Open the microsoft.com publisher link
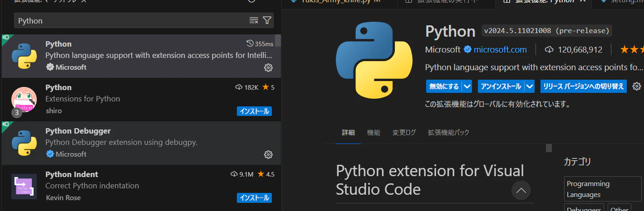Viewport: 644px width, 211px height. click(500, 49)
